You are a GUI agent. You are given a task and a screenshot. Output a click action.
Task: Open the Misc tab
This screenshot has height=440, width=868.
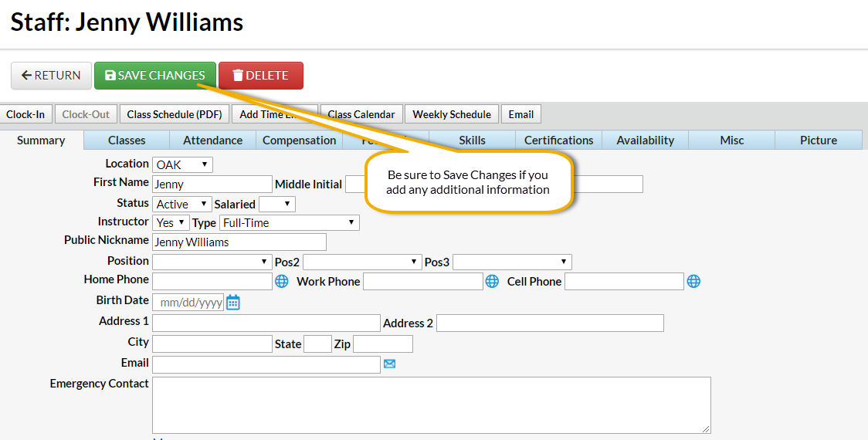point(732,140)
